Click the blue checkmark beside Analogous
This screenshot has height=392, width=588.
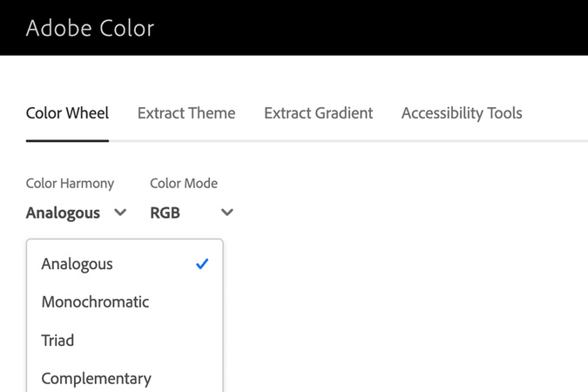[202, 264]
